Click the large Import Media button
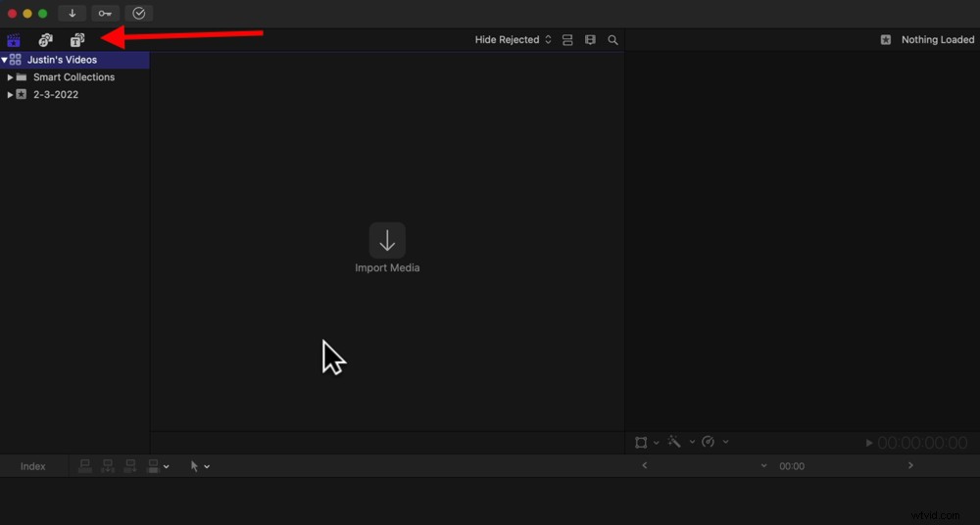 point(387,241)
